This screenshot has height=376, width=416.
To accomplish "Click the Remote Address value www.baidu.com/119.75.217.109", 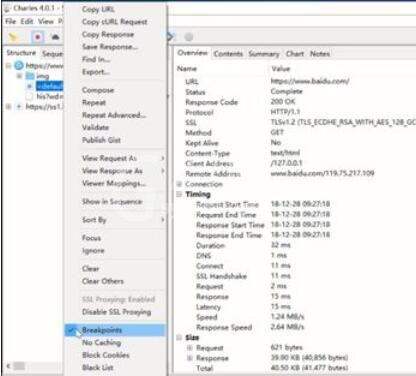I will click(322, 173).
